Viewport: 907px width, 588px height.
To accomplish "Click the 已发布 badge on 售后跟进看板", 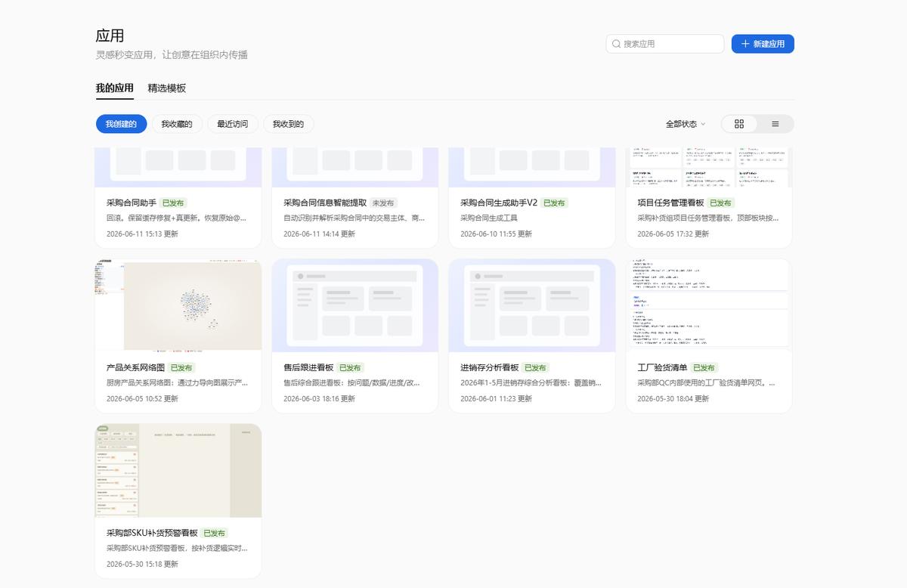I will [x=351, y=367].
